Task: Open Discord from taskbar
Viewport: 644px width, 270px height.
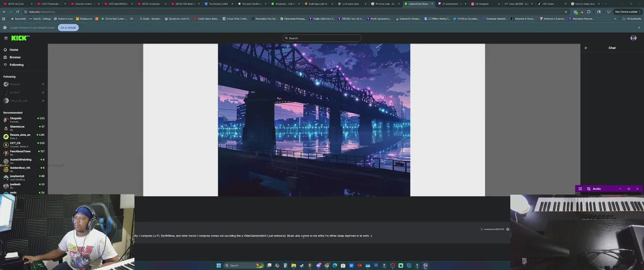Action: click(318, 265)
